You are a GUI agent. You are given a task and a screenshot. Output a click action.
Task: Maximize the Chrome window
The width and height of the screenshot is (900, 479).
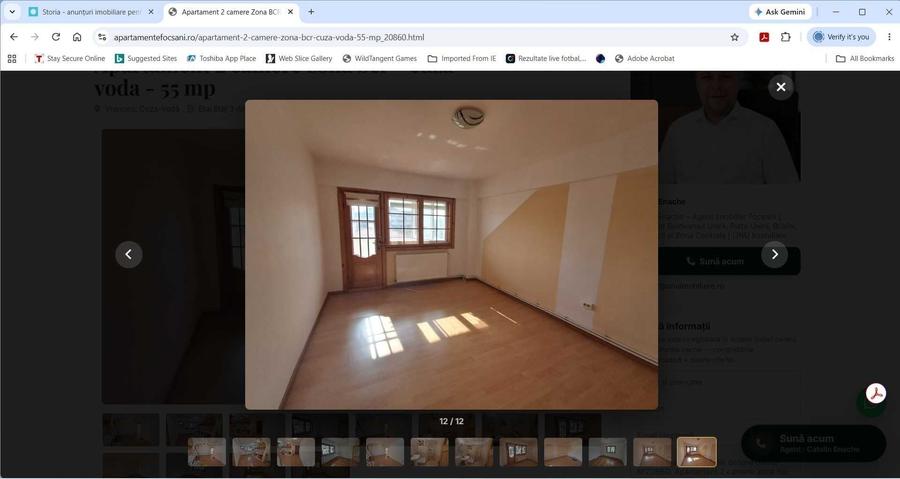[x=862, y=11]
